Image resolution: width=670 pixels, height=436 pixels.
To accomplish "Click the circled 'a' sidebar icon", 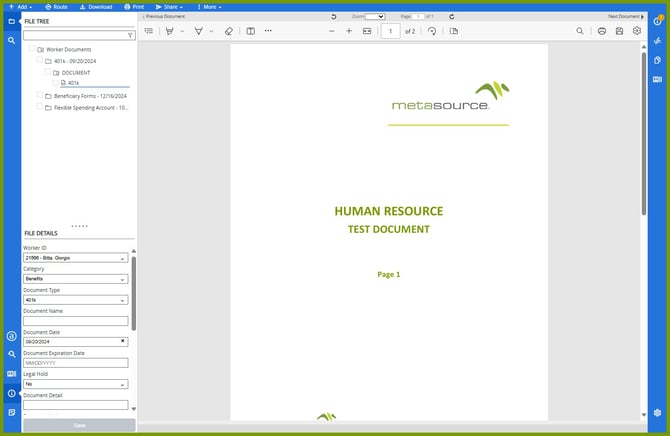I will point(12,336).
